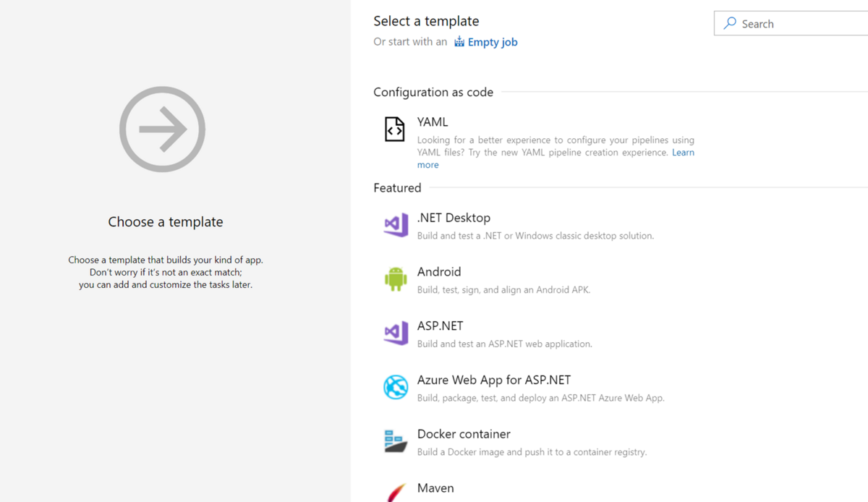Click the 'Featured' section label
The height and width of the screenshot is (502, 868).
pos(397,188)
